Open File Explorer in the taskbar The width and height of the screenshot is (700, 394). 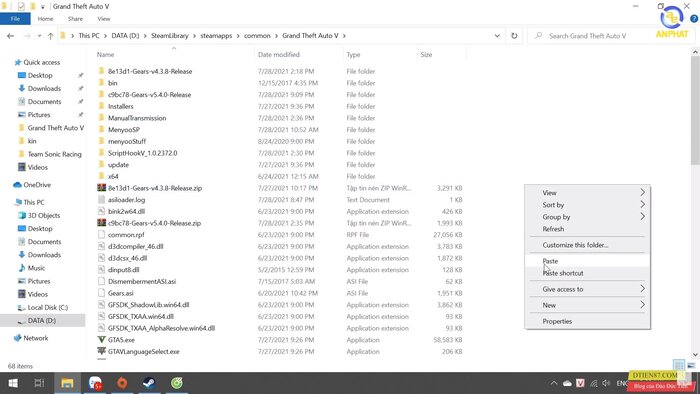(67, 383)
